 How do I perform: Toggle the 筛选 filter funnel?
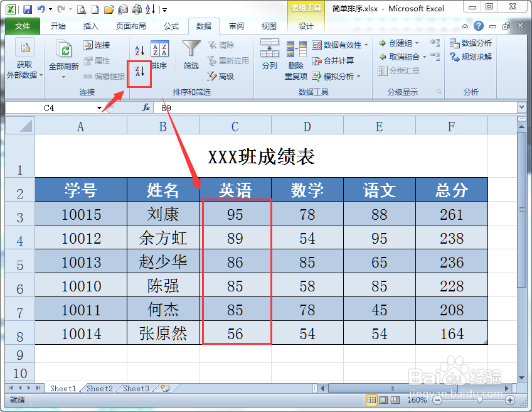point(191,55)
